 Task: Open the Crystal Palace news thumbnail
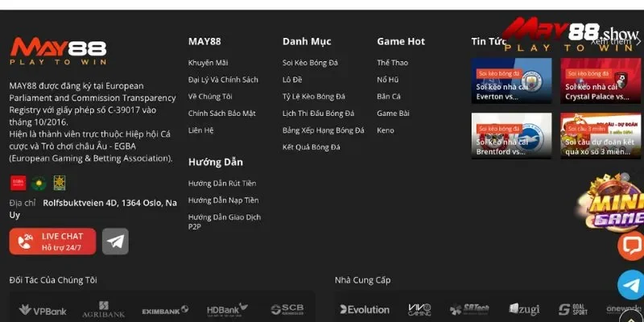pyautogui.click(x=601, y=80)
